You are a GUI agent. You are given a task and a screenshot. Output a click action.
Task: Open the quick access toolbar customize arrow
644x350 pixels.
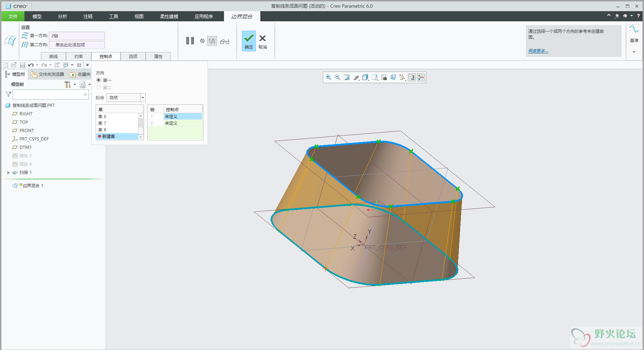point(88,65)
